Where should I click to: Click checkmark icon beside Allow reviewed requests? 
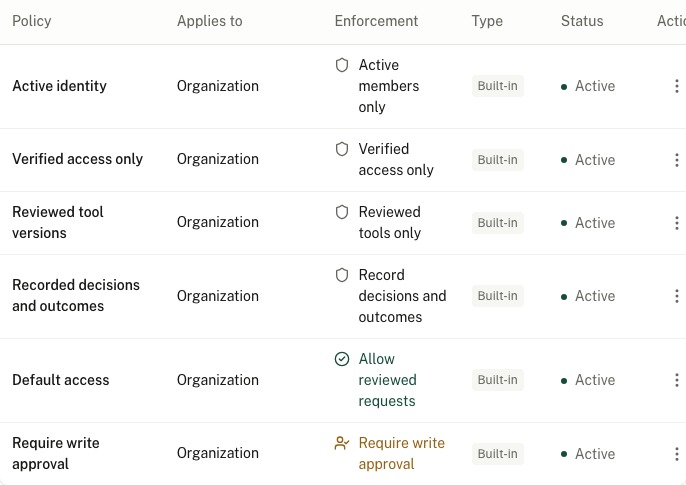point(342,359)
